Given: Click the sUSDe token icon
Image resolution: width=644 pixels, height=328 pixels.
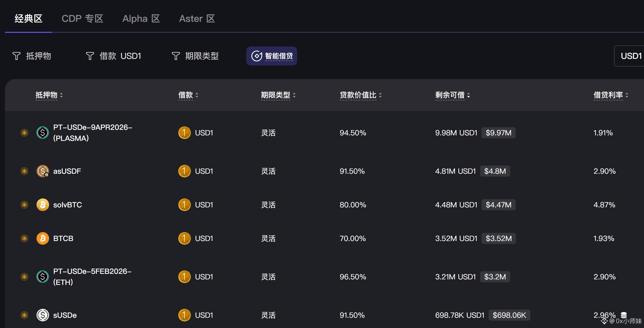Looking at the screenshot, I should pyautogui.click(x=43, y=315).
